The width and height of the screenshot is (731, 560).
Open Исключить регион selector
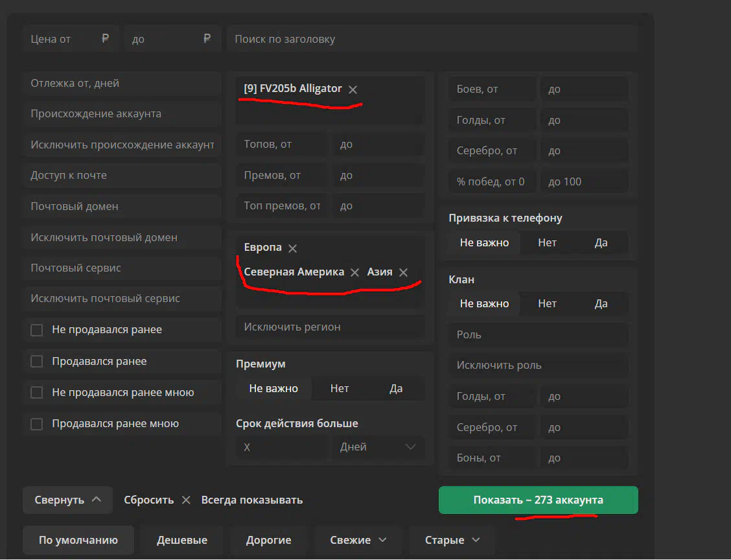pos(330,327)
